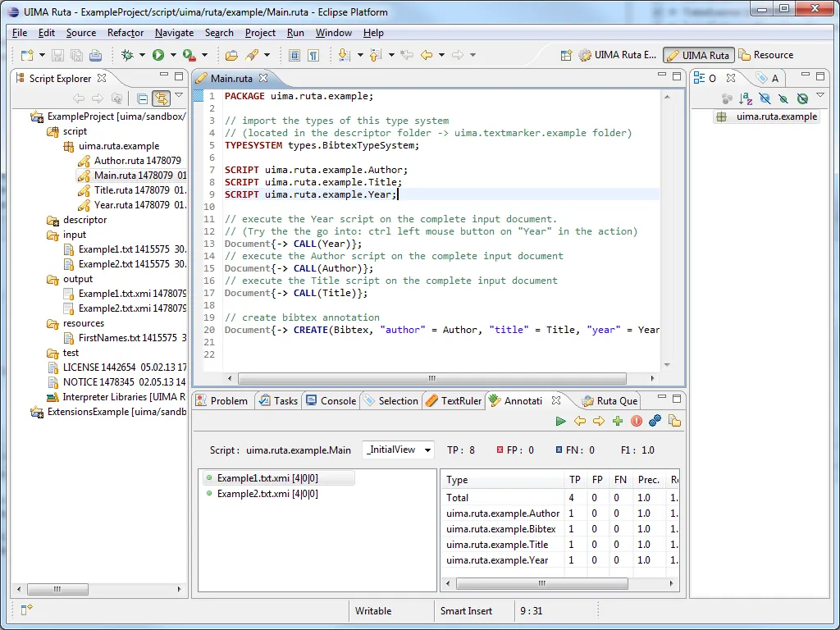Open the Navigate menu

click(174, 33)
